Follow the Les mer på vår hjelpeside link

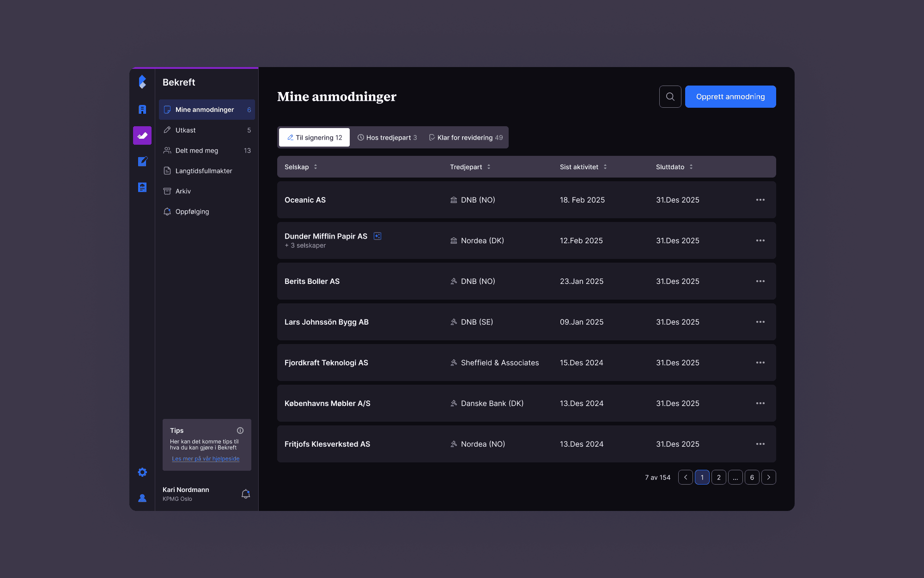click(x=206, y=459)
